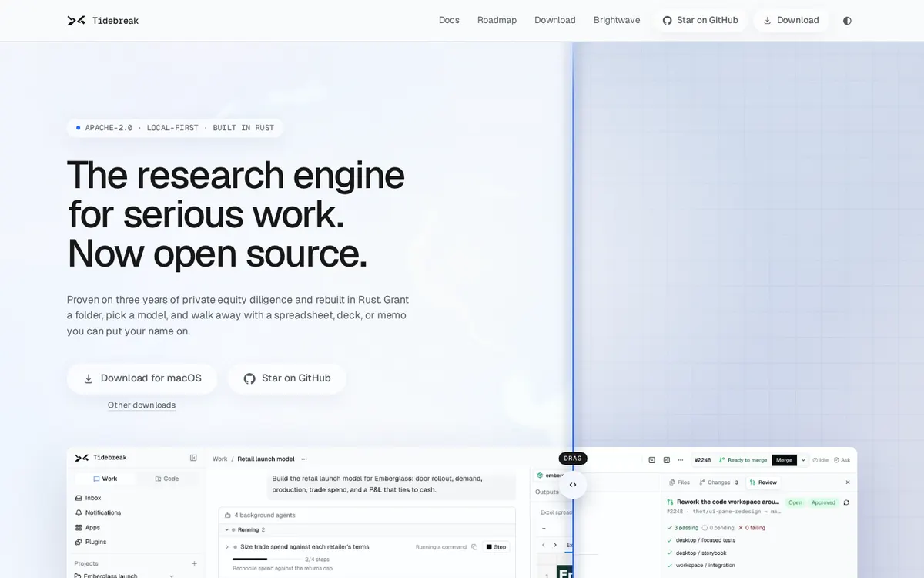This screenshot has height=578, width=924.
Task: Open the toolbar more options ellipsis
Action: [x=681, y=460]
